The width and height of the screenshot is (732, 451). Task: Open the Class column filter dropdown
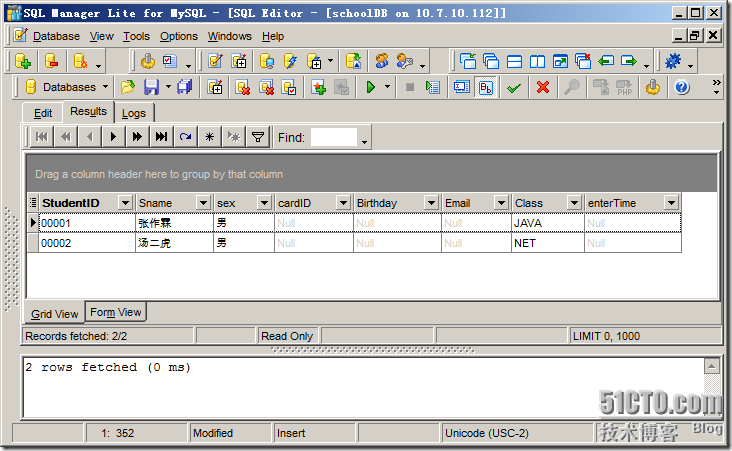[574, 203]
